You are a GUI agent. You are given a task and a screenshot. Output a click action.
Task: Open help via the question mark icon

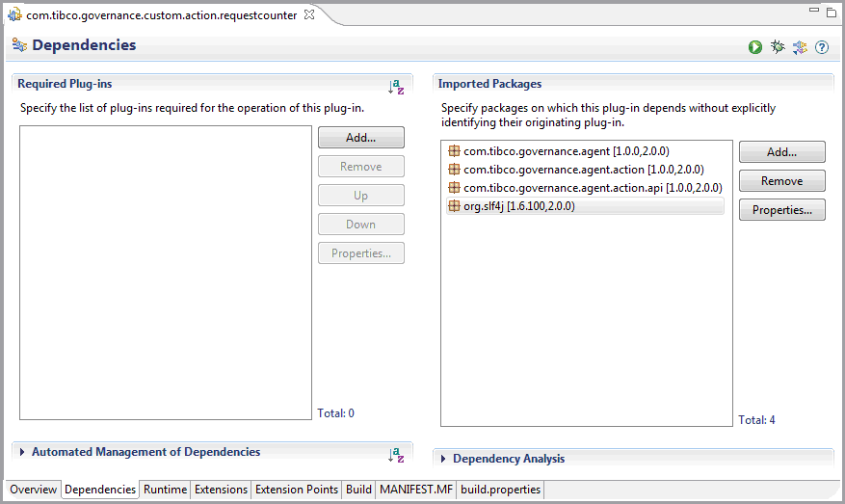[821, 47]
